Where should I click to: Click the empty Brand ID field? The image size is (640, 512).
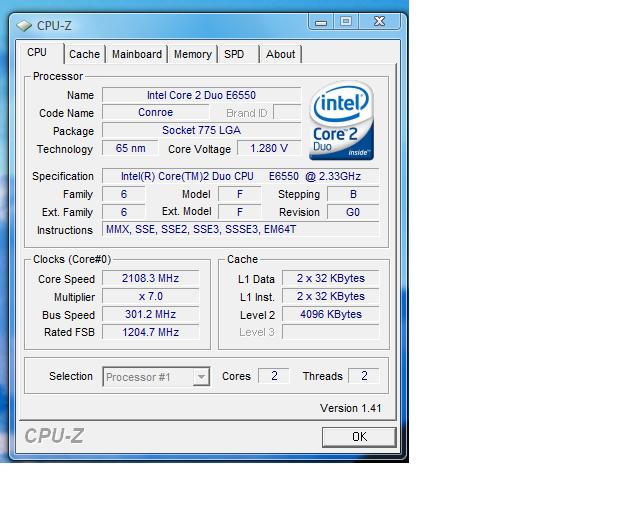click(287, 112)
